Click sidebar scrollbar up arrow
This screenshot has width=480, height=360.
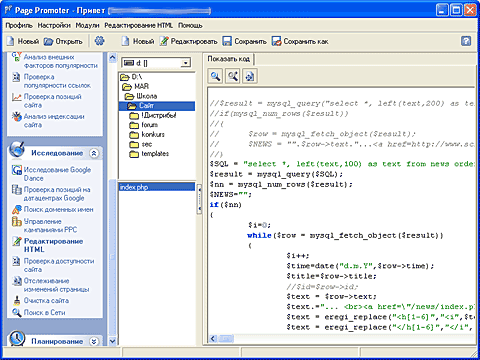(x=113, y=57)
